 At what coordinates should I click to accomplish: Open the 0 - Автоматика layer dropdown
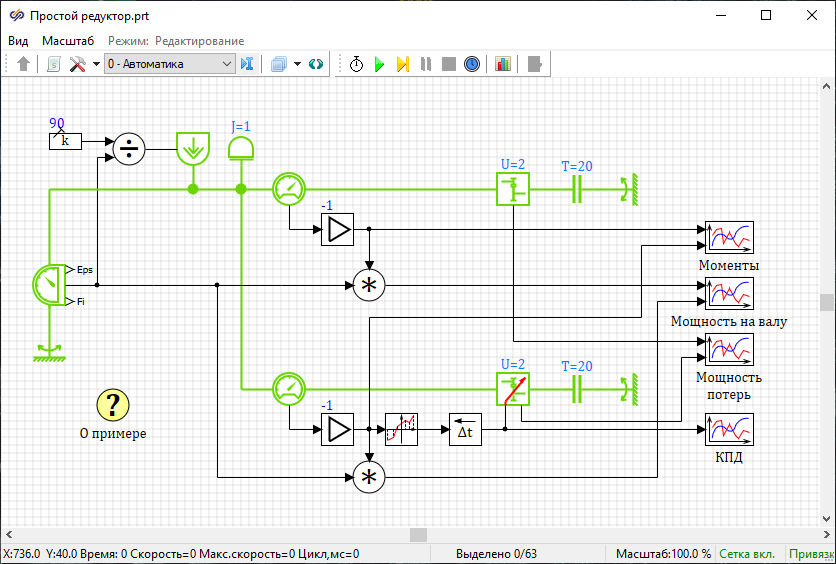click(169, 64)
